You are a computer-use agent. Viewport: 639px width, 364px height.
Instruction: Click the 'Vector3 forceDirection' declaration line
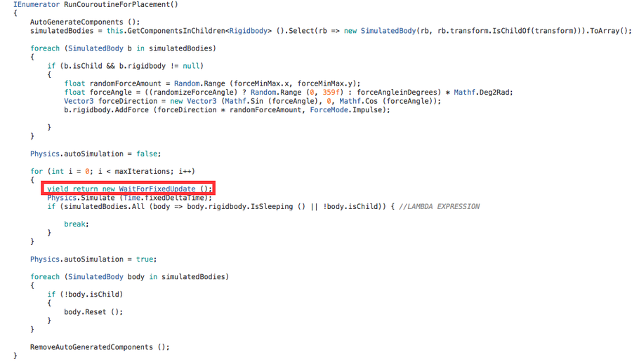coord(252,101)
